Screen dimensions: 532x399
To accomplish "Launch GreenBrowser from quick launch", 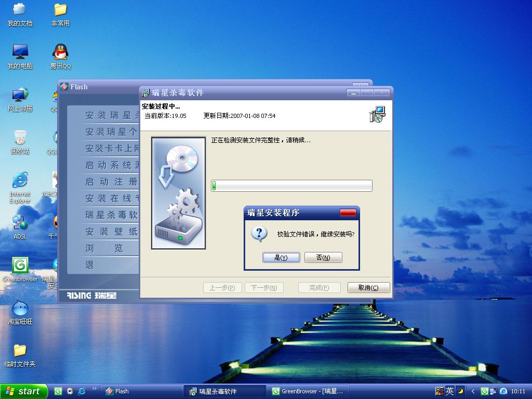I will click(58, 391).
